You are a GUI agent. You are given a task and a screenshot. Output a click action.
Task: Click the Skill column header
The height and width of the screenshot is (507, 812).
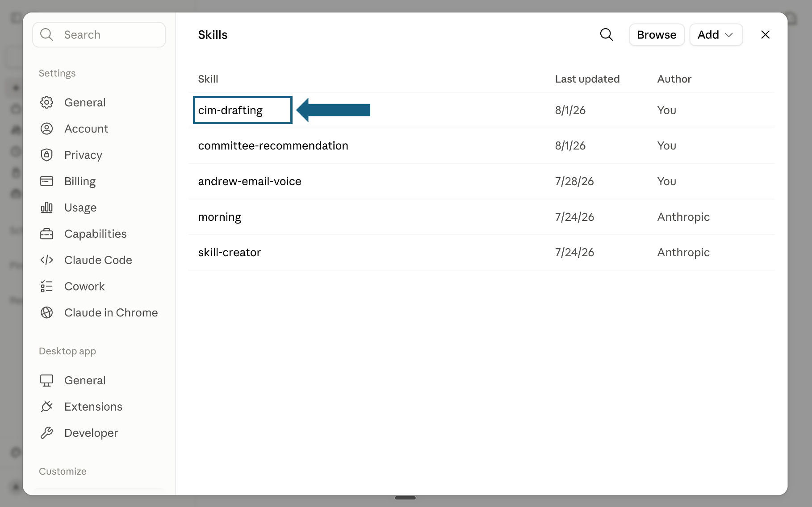click(x=208, y=79)
